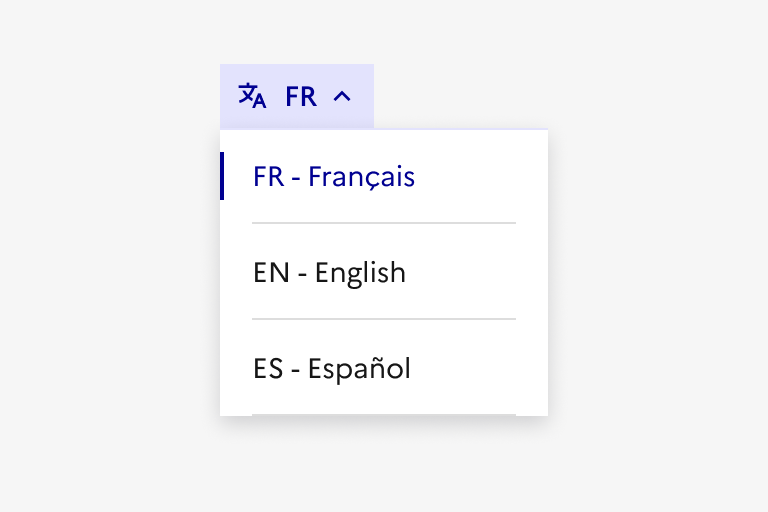Image resolution: width=768 pixels, height=512 pixels.
Task: Click the ES code in the language list
Action: click(x=269, y=369)
